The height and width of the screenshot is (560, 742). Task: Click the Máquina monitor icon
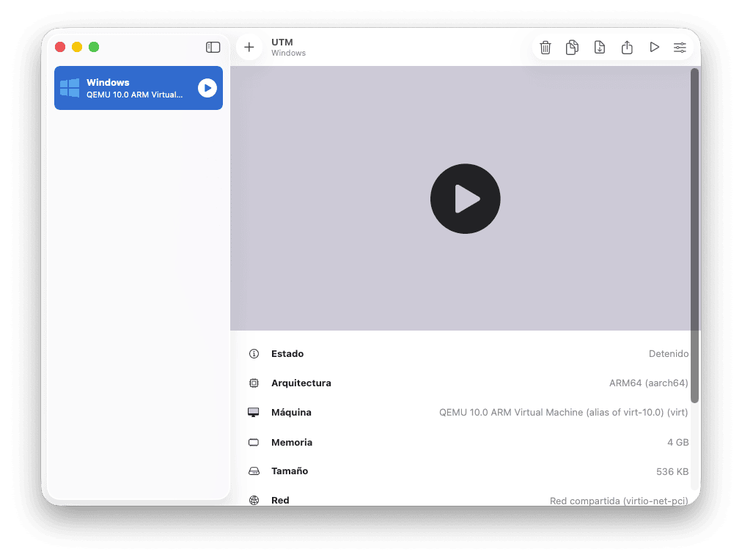point(254,413)
